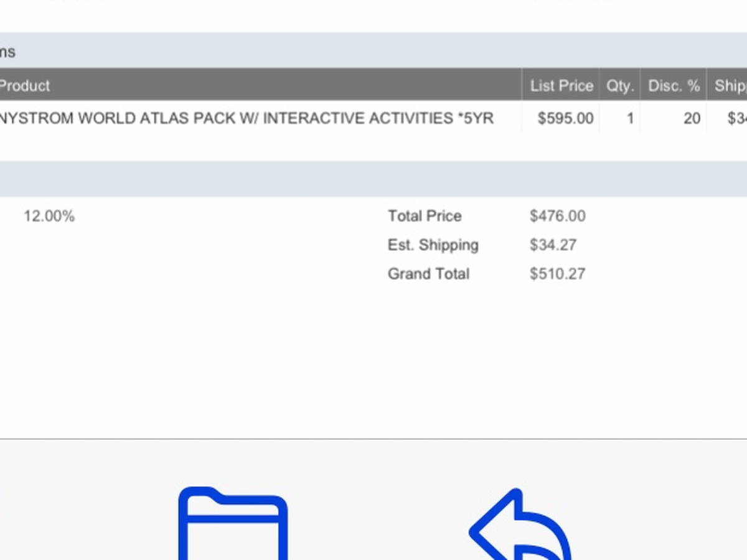Screen dimensions: 747x560
Task: Click the empty blue bar above the totals
Action: 374,179
